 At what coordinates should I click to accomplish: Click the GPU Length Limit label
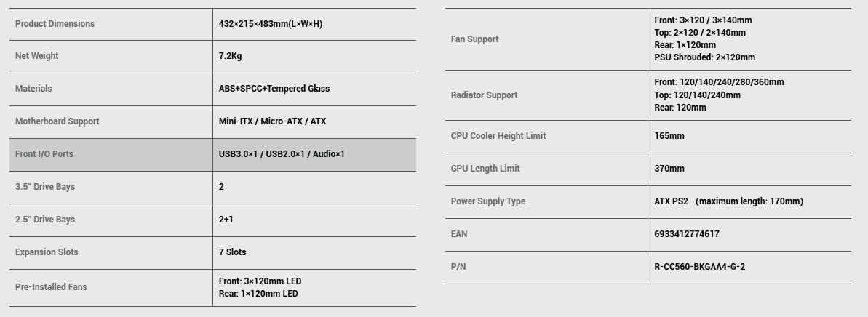tap(485, 169)
